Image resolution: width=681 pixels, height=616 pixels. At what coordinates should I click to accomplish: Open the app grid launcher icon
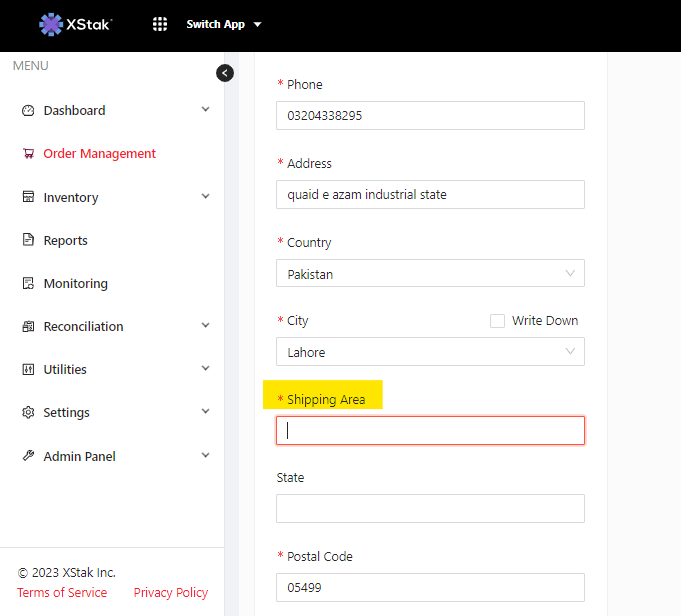point(160,24)
